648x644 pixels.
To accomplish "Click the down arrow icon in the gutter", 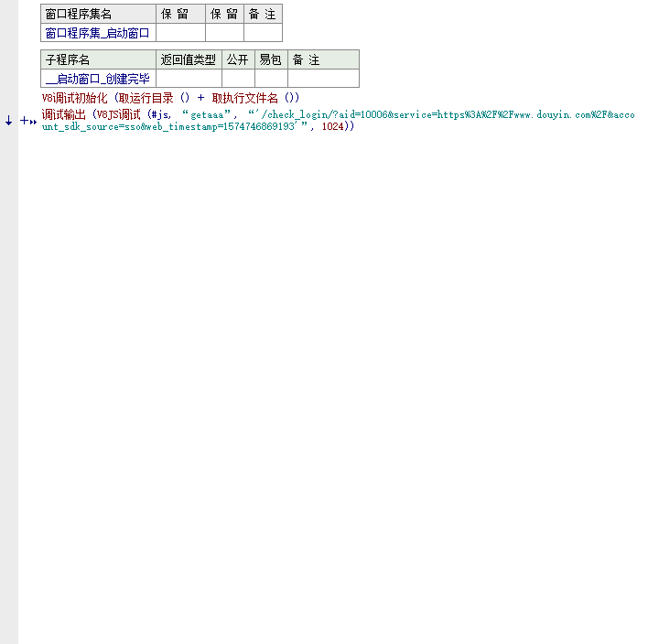I will (8, 121).
